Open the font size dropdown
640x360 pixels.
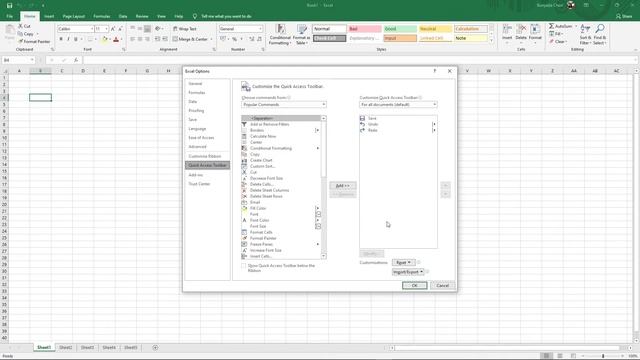107,29
